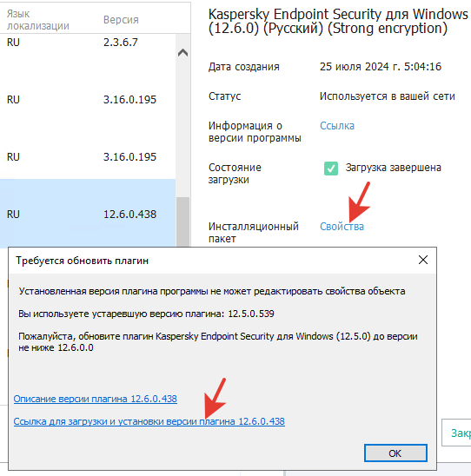The width and height of the screenshot is (471, 476).
Task: Open program version info Ссылка link
Action: [x=337, y=126]
